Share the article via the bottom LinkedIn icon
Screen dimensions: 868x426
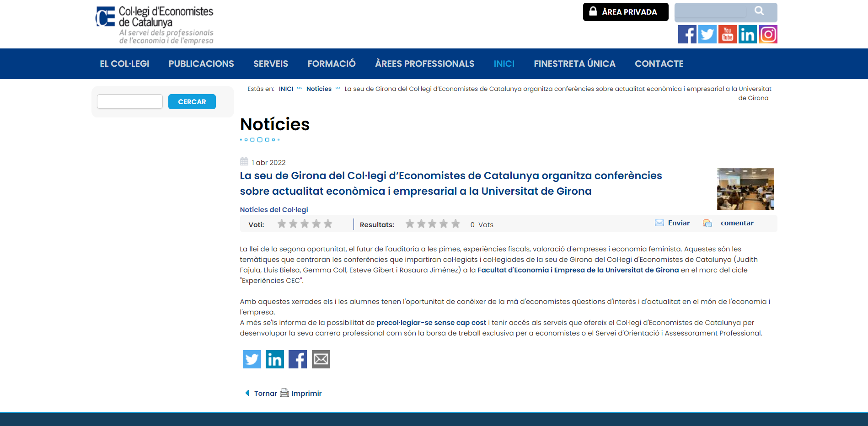[x=275, y=359]
